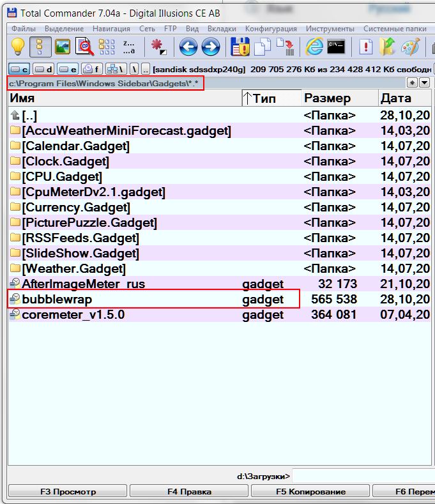435x504 pixels.
Task: Toggle the tree view toolbar button
Action: point(40,47)
